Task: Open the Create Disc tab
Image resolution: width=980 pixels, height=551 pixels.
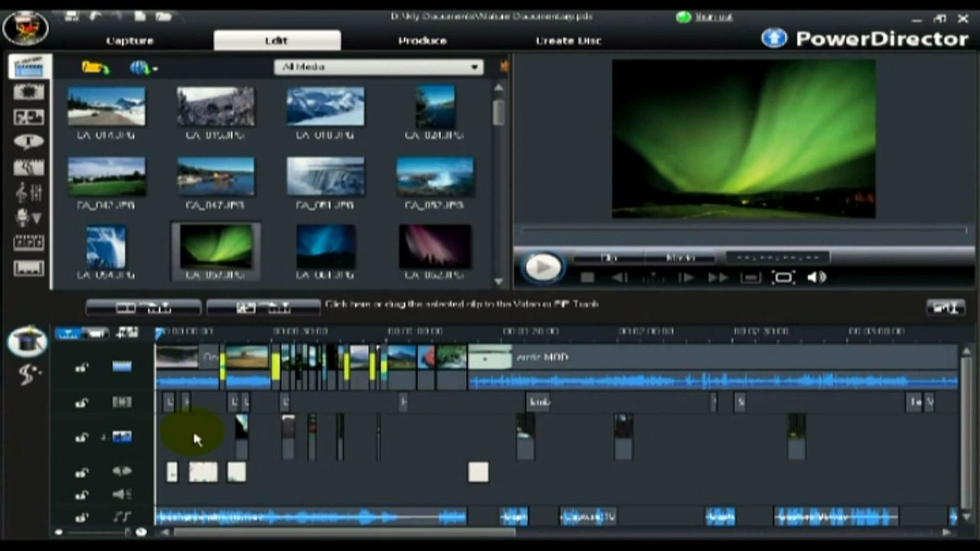Action: [x=569, y=41]
